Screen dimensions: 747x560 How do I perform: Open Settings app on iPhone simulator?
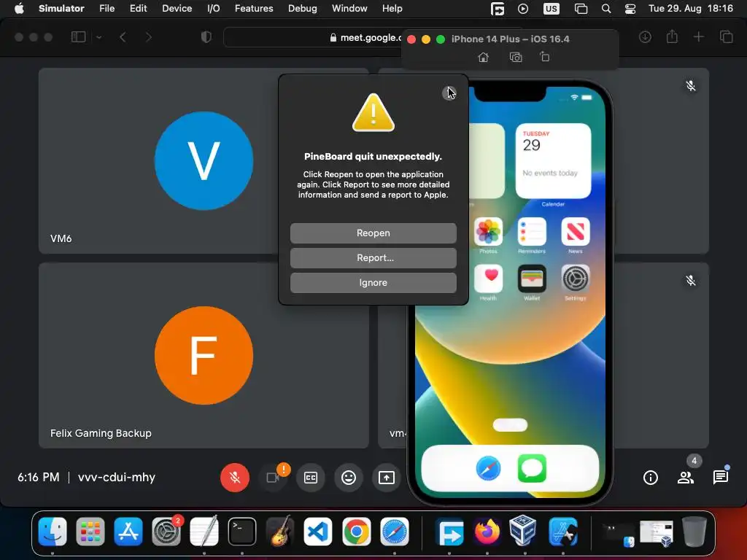(575, 279)
